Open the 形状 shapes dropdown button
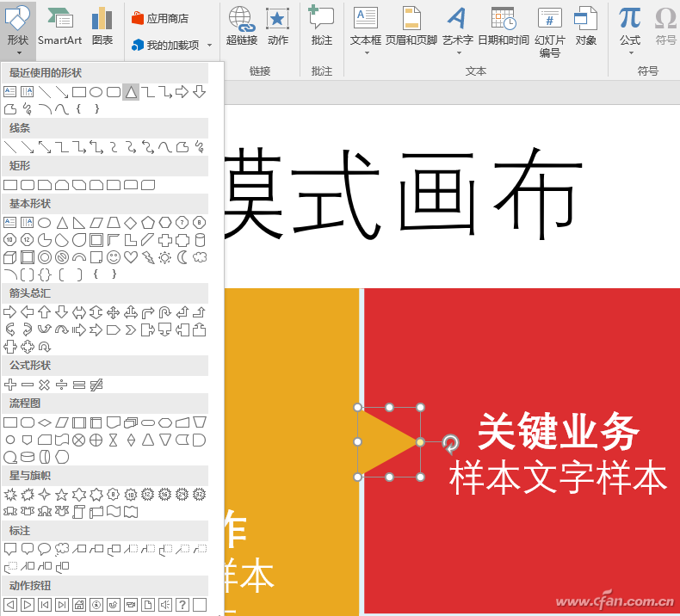Viewport: 680px width, 616px height. click(x=18, y=30)
